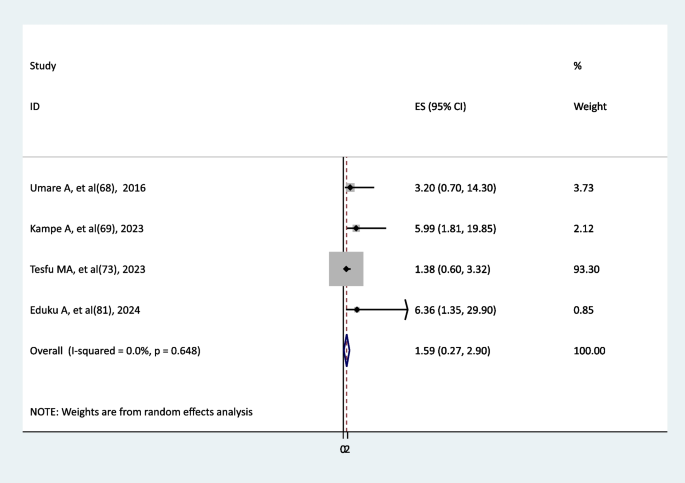The height and width of the screenshot is (483, 685).
Task: Click the Kampe study point estimate marker
Action: [356, 228]
